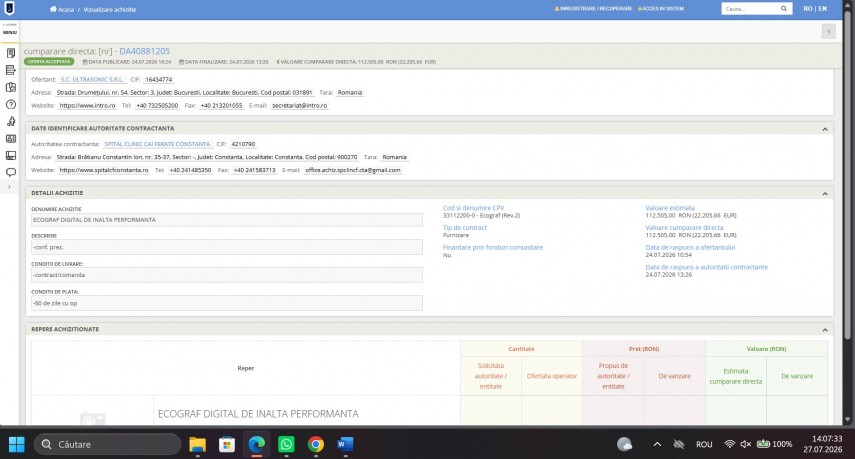Open INREGISTRARE / RECUPERARE menu item
This screenshot has width=855, height=459.
coord(593,9)
